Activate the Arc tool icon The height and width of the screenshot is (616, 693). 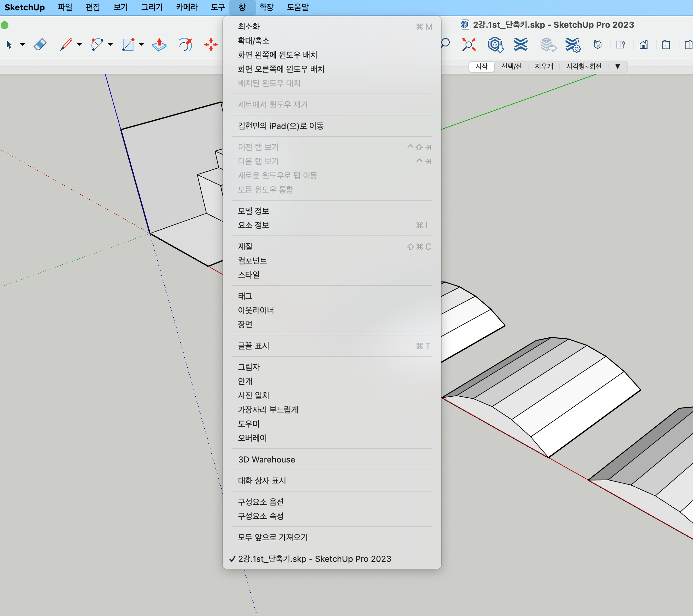tap(97, 45)
